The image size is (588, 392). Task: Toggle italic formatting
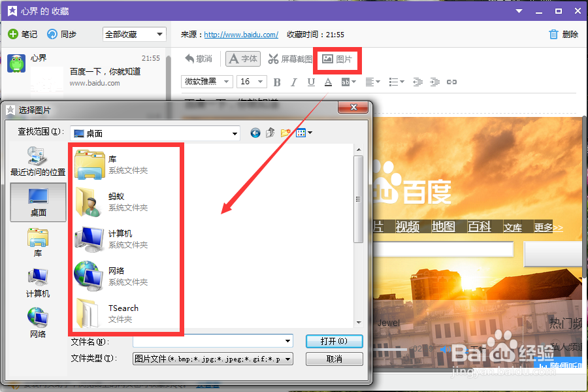pyautogui.click(x=293, y=82)
